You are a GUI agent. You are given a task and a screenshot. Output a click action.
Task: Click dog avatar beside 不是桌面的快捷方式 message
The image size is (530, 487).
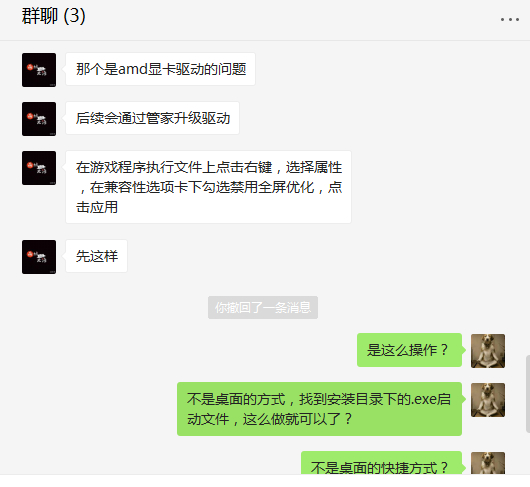[488, 463]
